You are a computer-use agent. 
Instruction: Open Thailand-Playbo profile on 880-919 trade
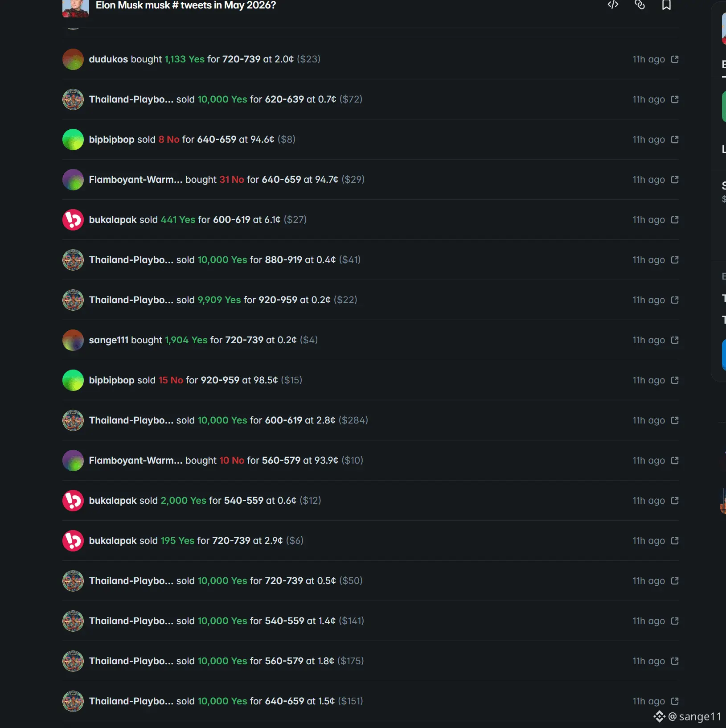(x=131, y=260)
